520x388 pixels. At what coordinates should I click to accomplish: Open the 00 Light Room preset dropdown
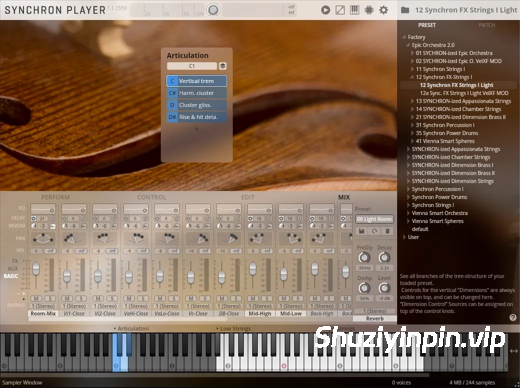[374, 219]
